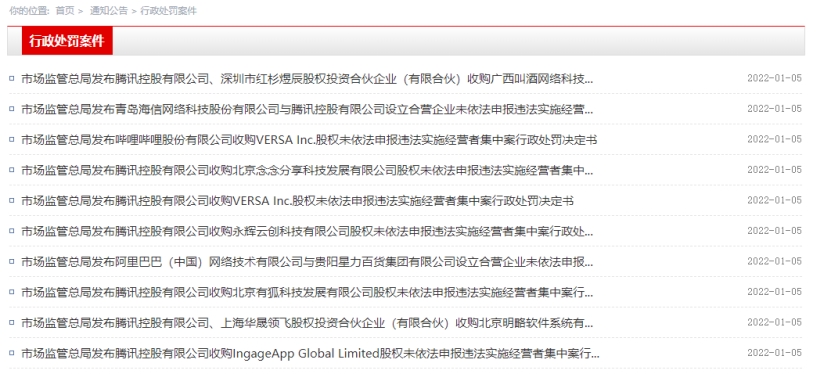Click the 你的位置 label
Viewport: 831px width, 374px height.
pyautogui.click(x=29, y=11)
